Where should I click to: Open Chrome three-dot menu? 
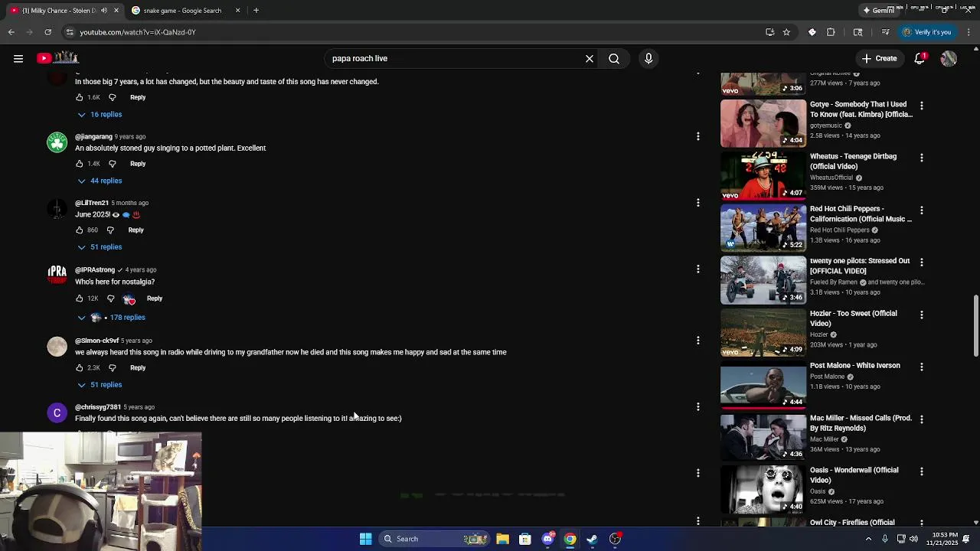click(x=969, y=32)
